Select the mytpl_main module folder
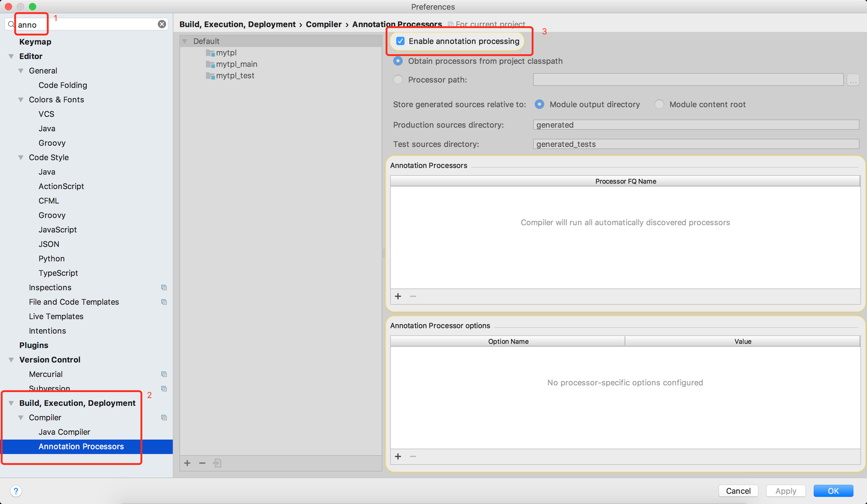Image resolution: width=867 pixels, height=504 pixels. (x=236, y=64)
